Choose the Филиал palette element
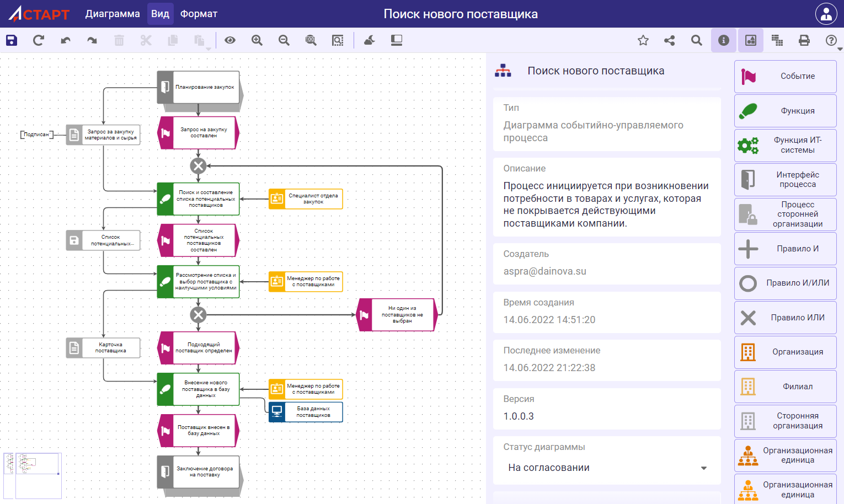844x504 pixels. [x=786, y=387]
